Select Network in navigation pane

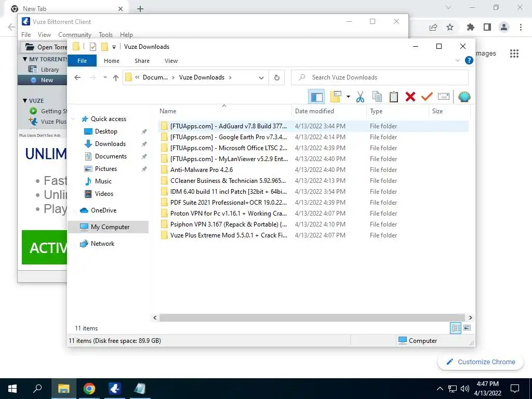click(x=102, y=244)
